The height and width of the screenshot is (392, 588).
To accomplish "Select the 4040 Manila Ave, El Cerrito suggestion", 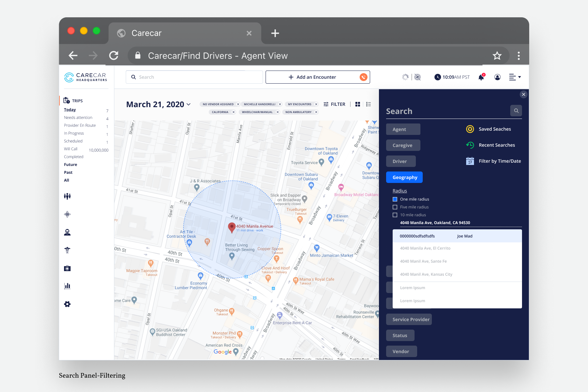I will coord(425,248).
